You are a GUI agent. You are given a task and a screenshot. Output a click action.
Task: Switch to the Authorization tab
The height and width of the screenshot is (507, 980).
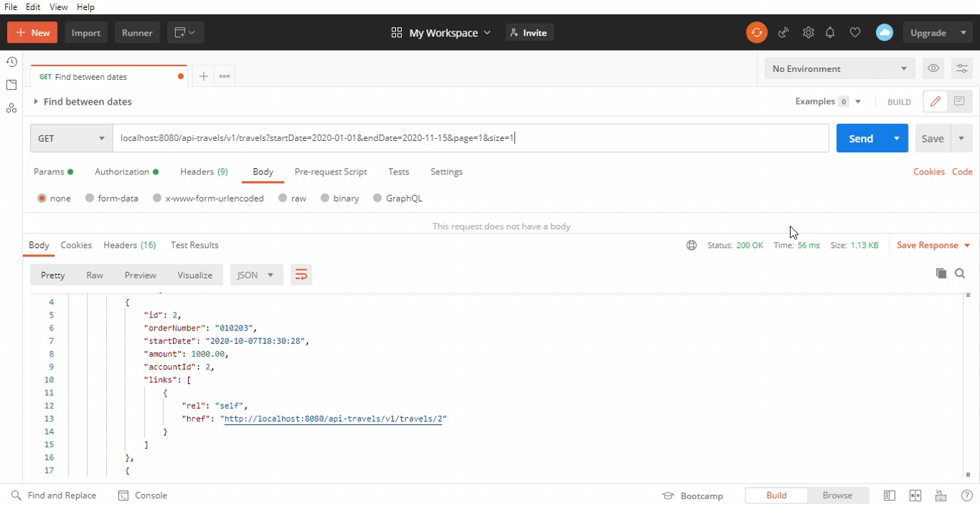click(127, 172)
